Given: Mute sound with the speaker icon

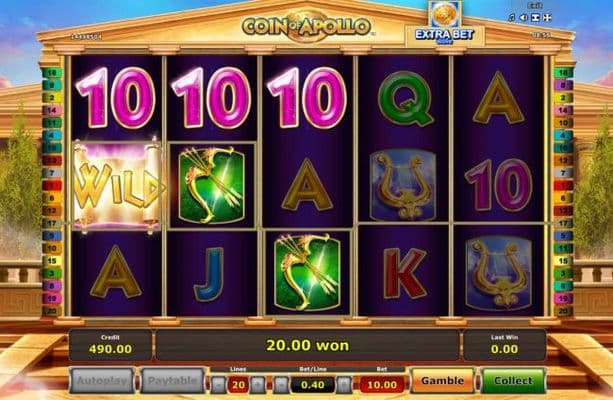Looking at the screenshot, I should click(x=524, y=18).
